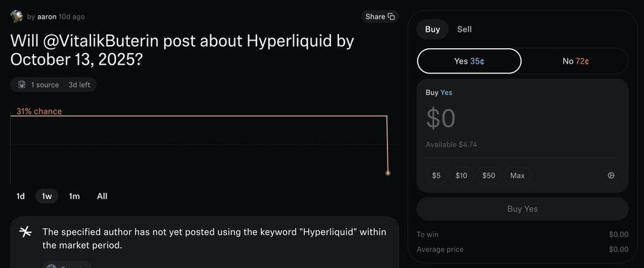Set chart range to 1w
Screen dimensions: 644x268
pyautogui.click(x=47, y=196)
